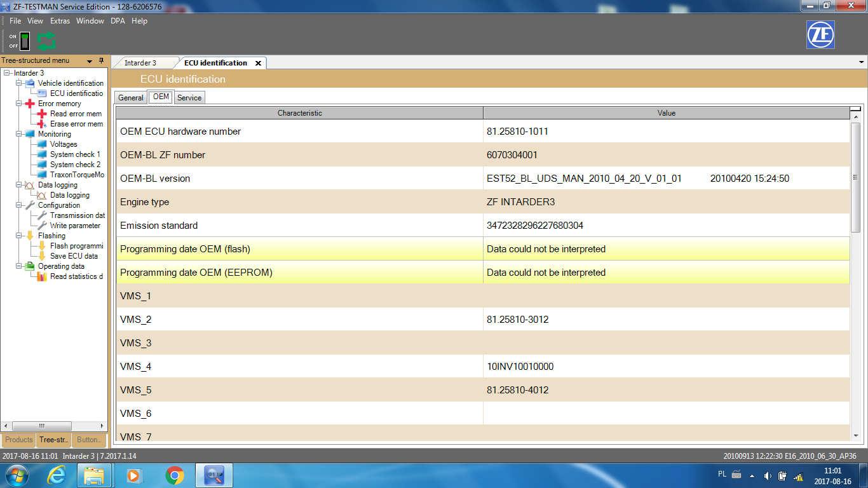Open the Extras menu
The height and width of the screenshot is (488, 868).
[60, 21]
